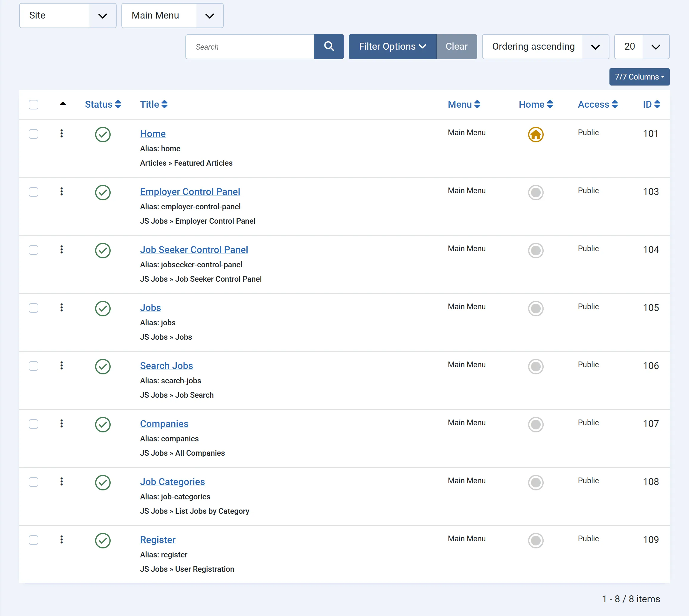This screenshot has height=616, width=689.
Task: Sort table by ID column
Action: [651, 104]
